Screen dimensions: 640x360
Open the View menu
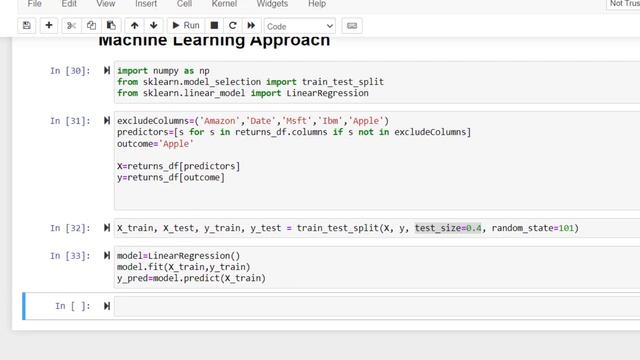click(x=106, y=4)
